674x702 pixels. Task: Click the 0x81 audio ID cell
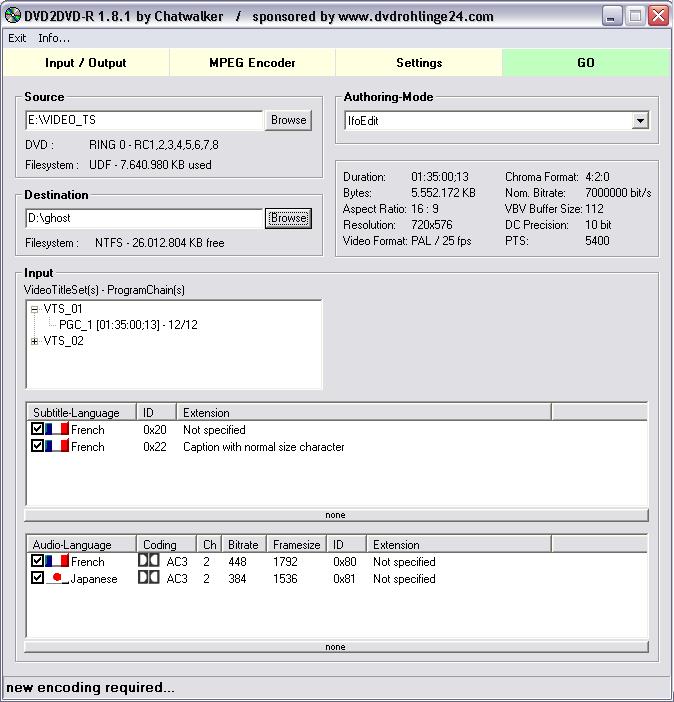pos(344,578)
